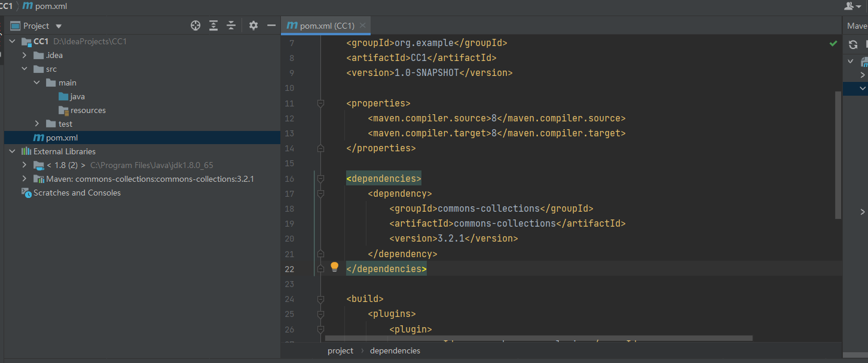
Task: Click CC1 module folder icon
Action: pyautogui.click(x=26, y=41)
